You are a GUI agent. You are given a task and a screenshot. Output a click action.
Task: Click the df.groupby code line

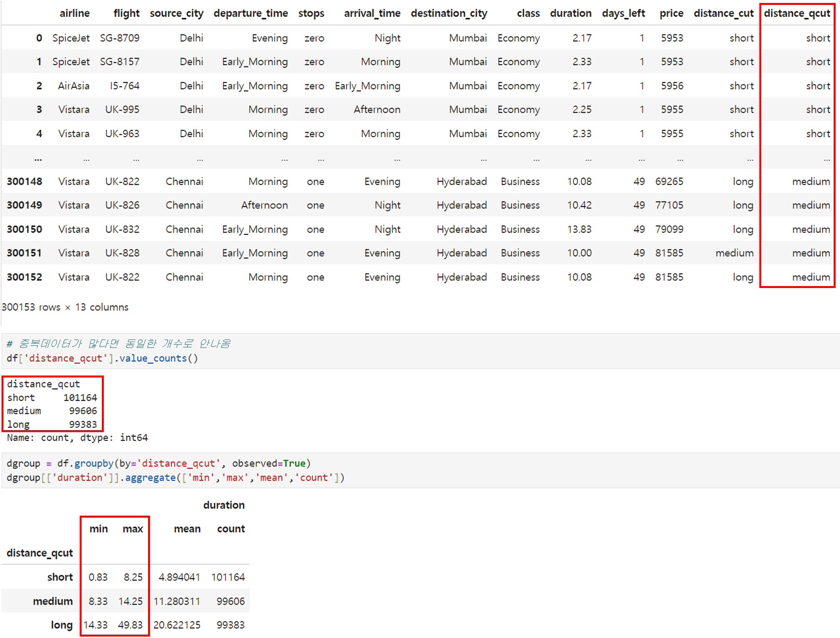tap(158, 464)
